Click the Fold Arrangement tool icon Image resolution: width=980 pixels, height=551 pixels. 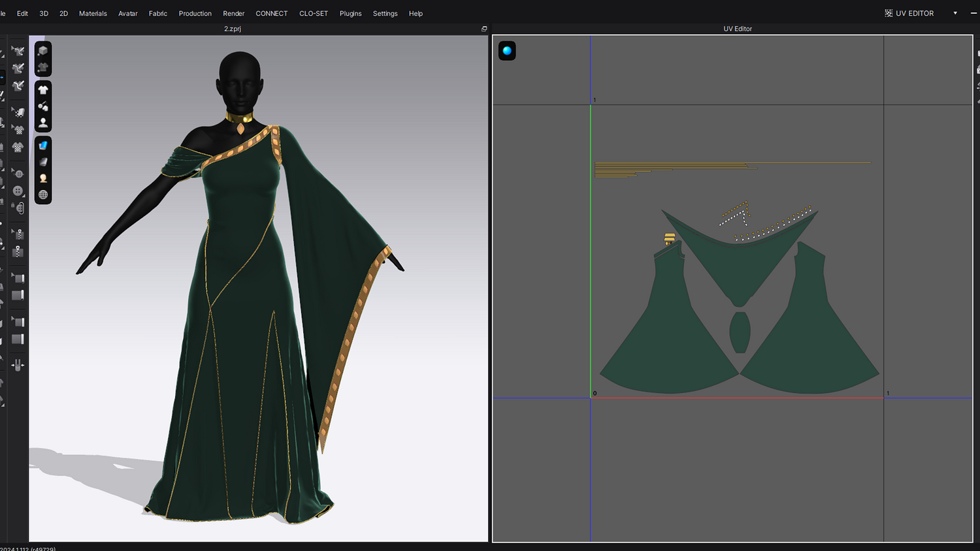point(18,366)
